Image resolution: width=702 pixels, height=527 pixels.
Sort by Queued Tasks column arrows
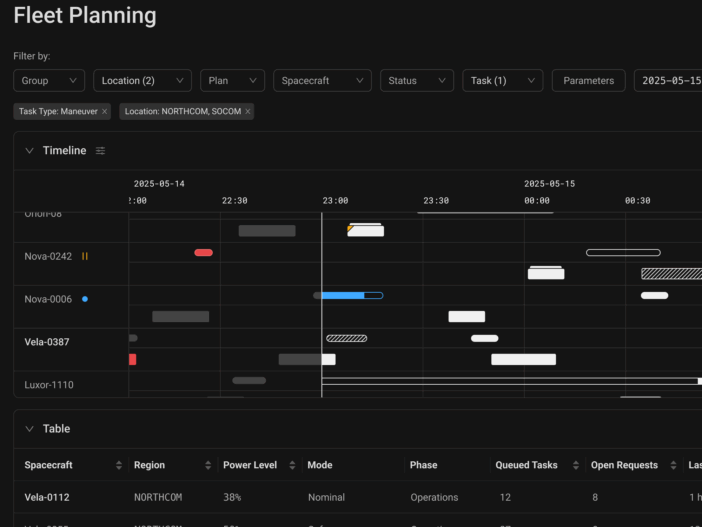[x=578, y=465]
